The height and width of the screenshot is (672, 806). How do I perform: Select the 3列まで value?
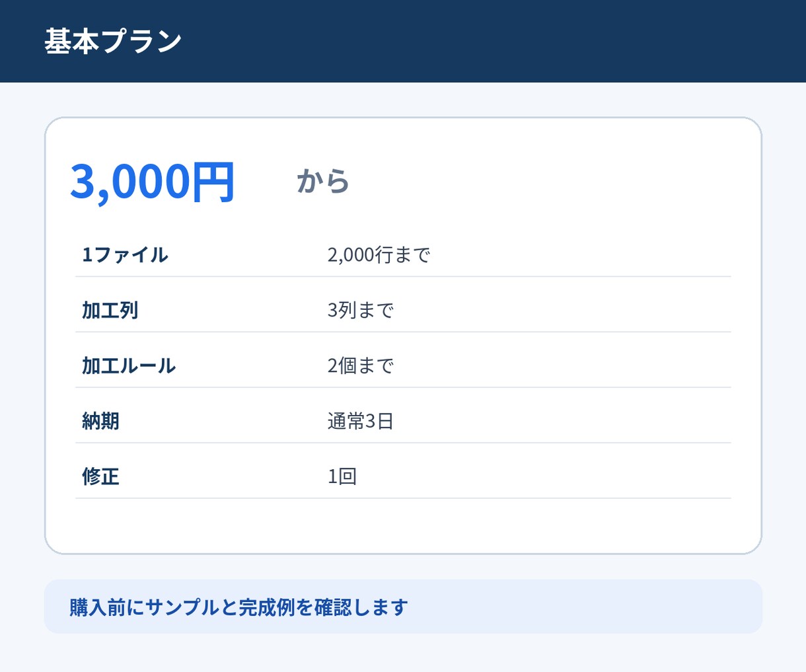point(361,311)
